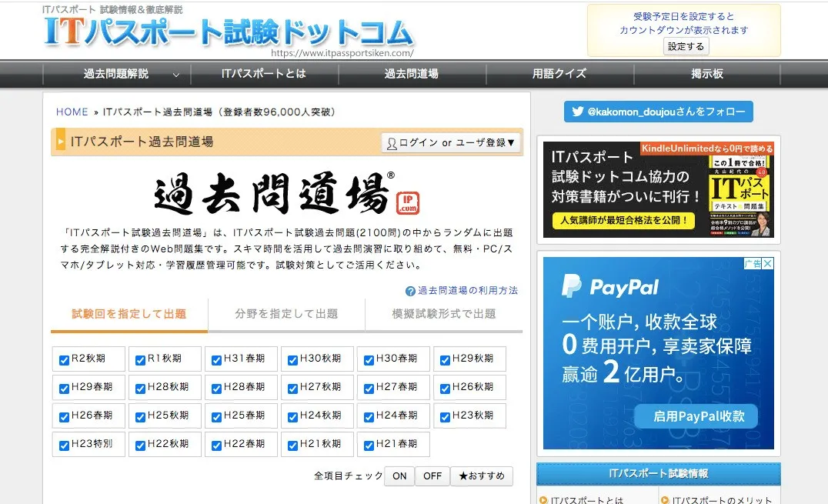Toggle the H22秋期 checkbox
The image size is (828, 504).
pyautogui.click(x=140, y=446)
